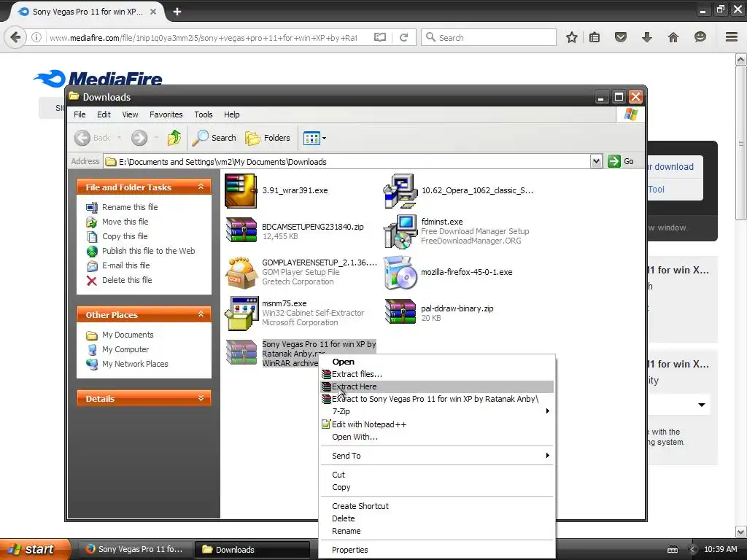Image resolution: width=747 pixels, height=560 pixels.
Task: Click Delete this file task
Action: pyautogui.click(x=119, y=280)
